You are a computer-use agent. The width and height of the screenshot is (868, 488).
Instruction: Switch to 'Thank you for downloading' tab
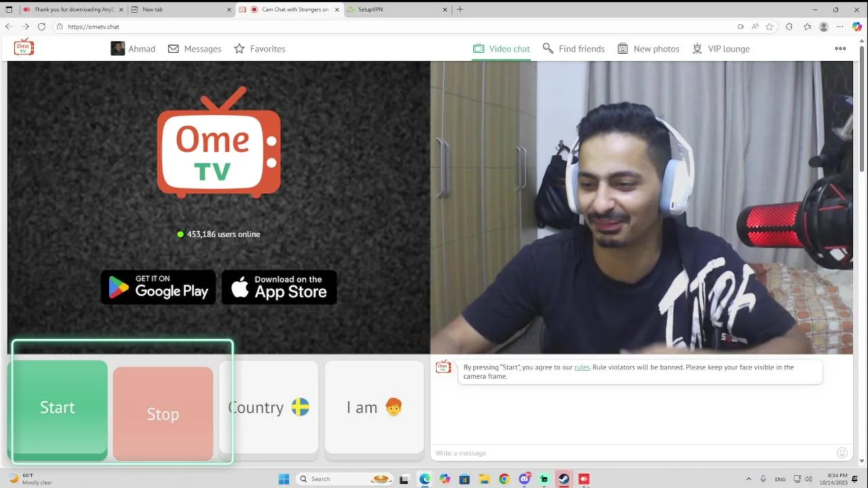pyautogui.click(x=73, y=9)
